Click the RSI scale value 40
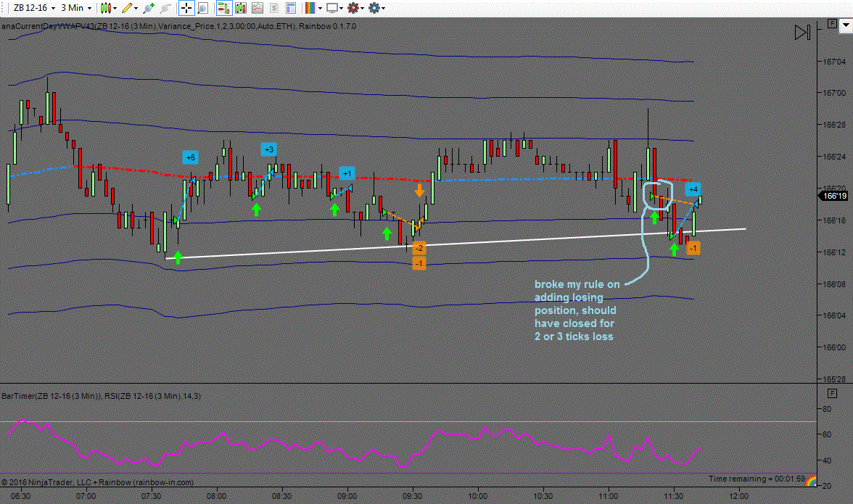The height and width of the screenshot is (504, 853). tap(827, 460)
